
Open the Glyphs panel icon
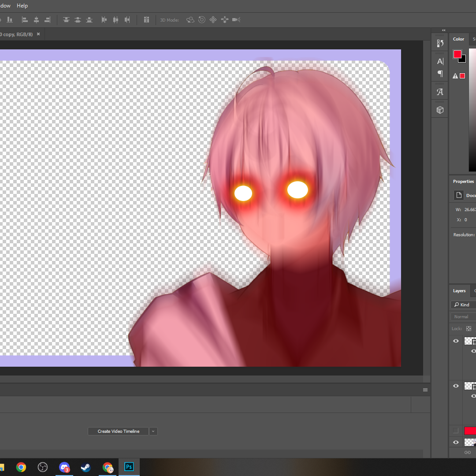pyautogui.click(x=440, y=92)
